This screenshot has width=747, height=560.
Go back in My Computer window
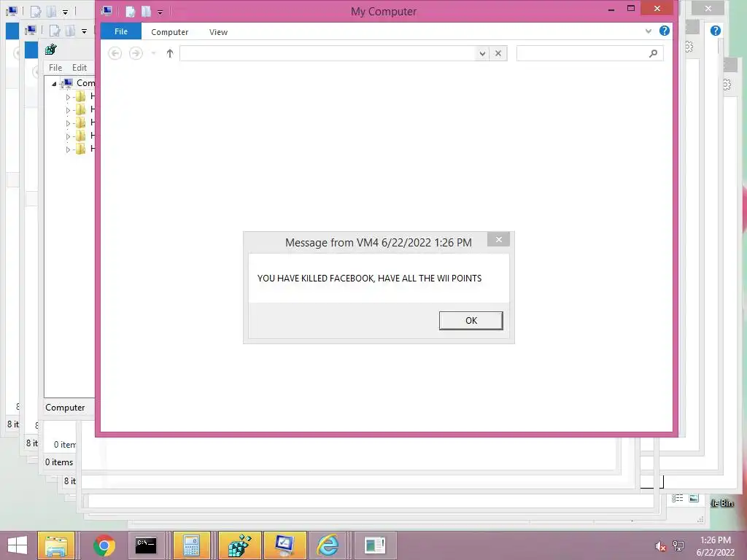click(115, 53)
